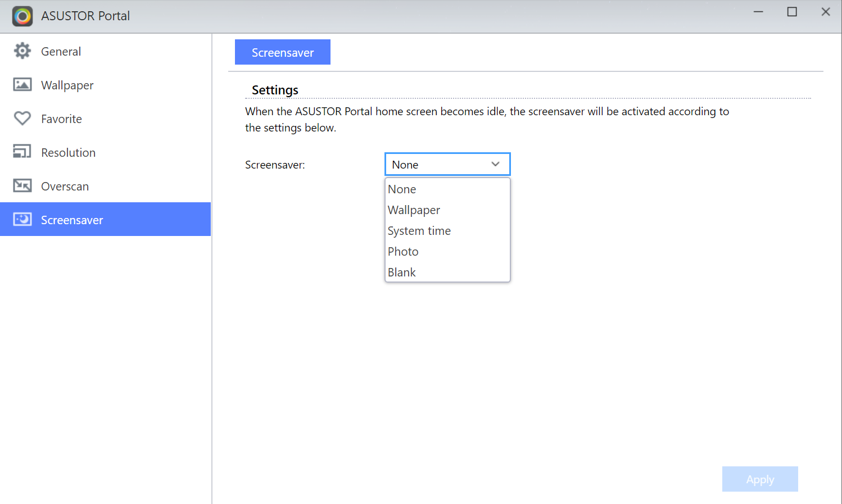Go to the Wallpaper section
The height and width of the screenshot is (504, 842).
pyautogui.click(x=67, y=85)
